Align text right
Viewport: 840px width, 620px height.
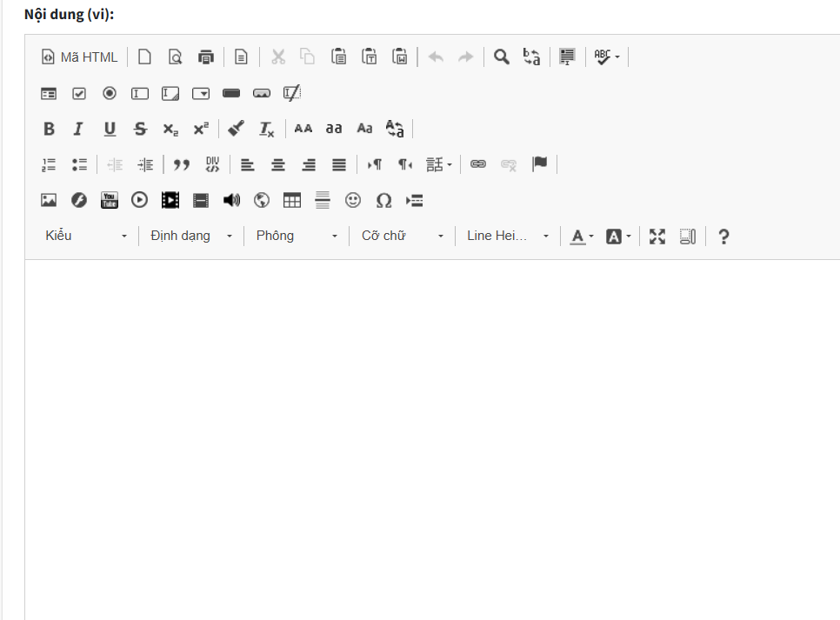pos(309,164)
